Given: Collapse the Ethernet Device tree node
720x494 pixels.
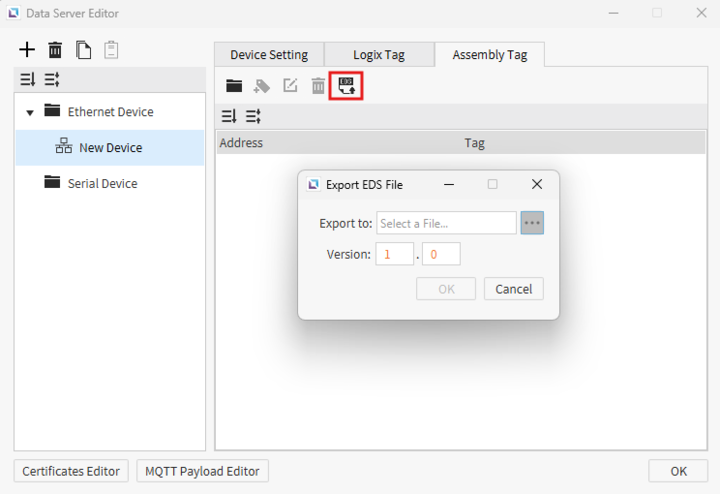Looking at the screenshot, I should tap(30, 112).
